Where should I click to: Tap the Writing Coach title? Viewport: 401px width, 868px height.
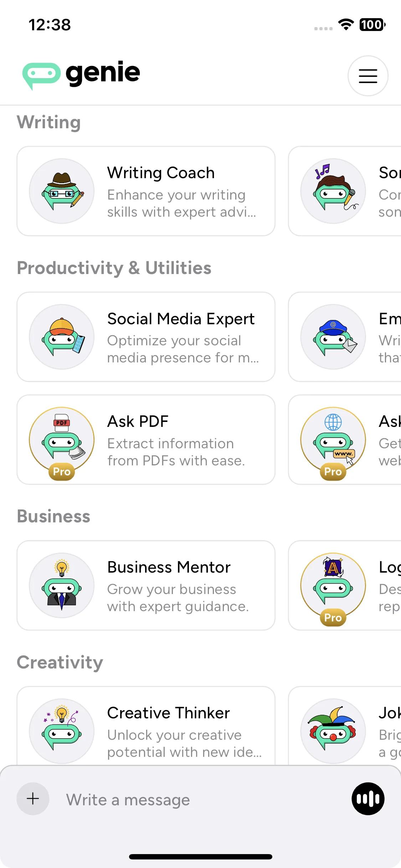point(161,173)
